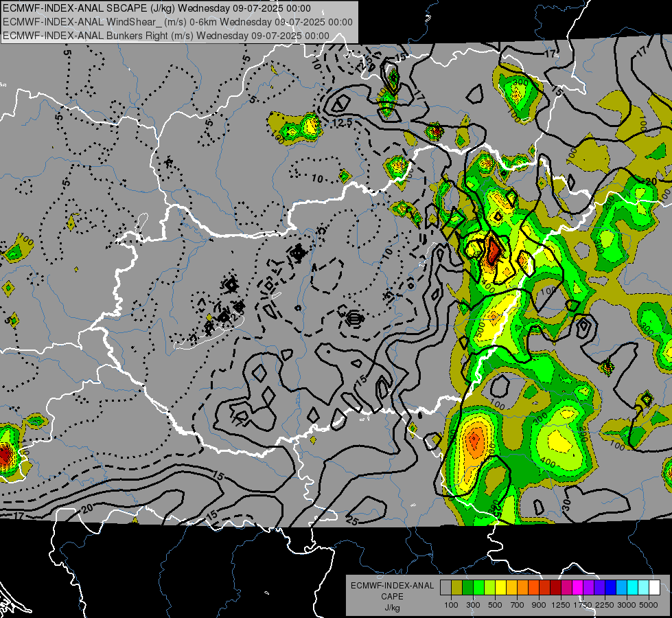Select the dark green legend swatch

pyautogui.click(x=467, y=588)
